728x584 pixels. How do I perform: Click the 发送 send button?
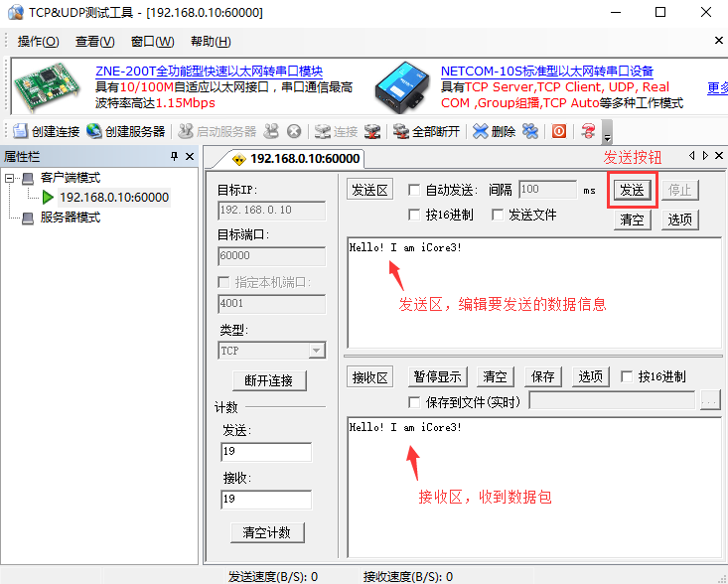pyautogui.click(x=632, y=190)
